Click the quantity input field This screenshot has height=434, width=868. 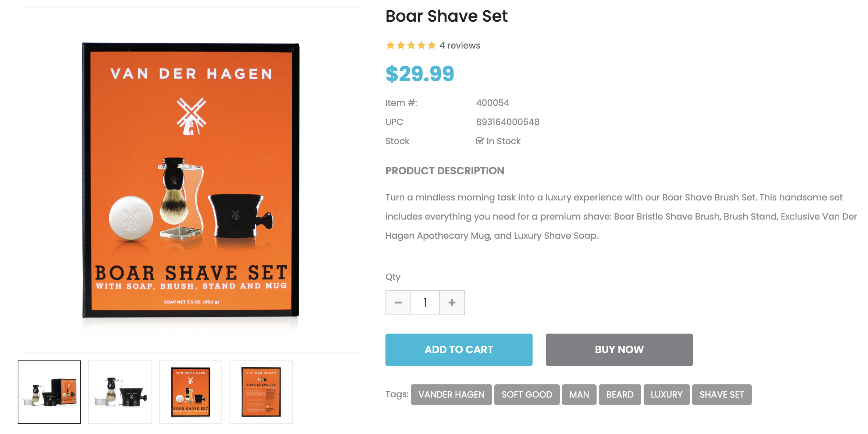(x=425, y=303)
